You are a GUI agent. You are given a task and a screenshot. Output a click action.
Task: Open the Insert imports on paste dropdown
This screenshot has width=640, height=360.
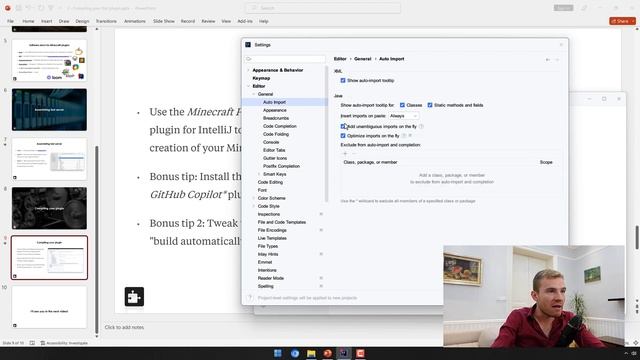403,116
